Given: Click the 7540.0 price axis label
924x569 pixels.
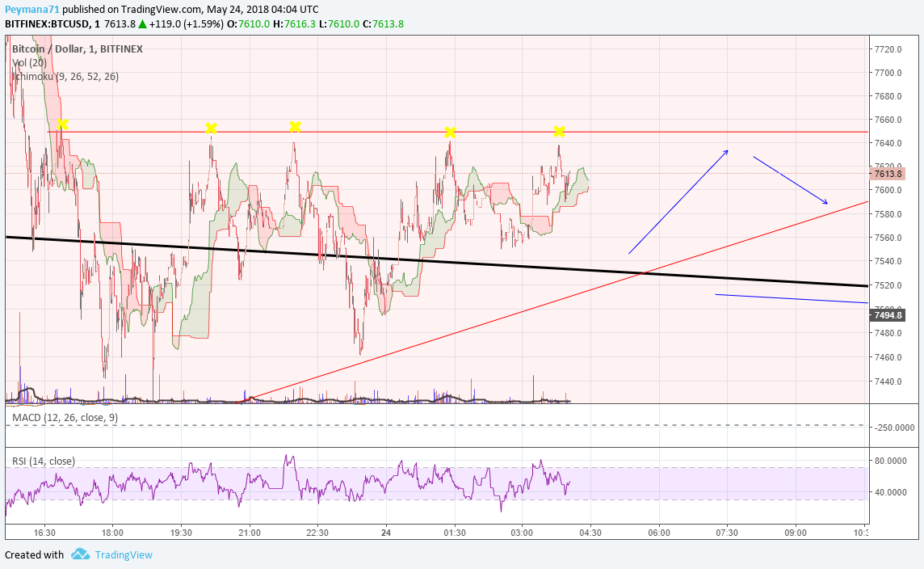Looking at the screenshot, I should (x=888, y=261).
